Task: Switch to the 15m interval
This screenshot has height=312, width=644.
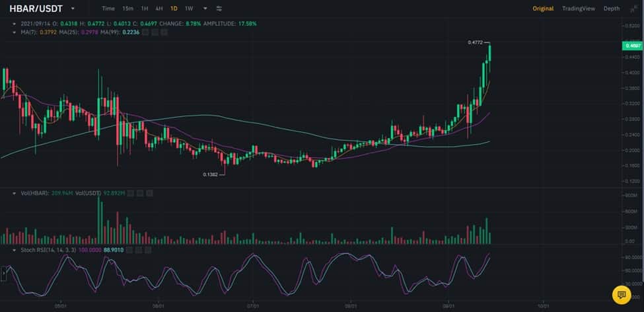Action: click(127, 9)
